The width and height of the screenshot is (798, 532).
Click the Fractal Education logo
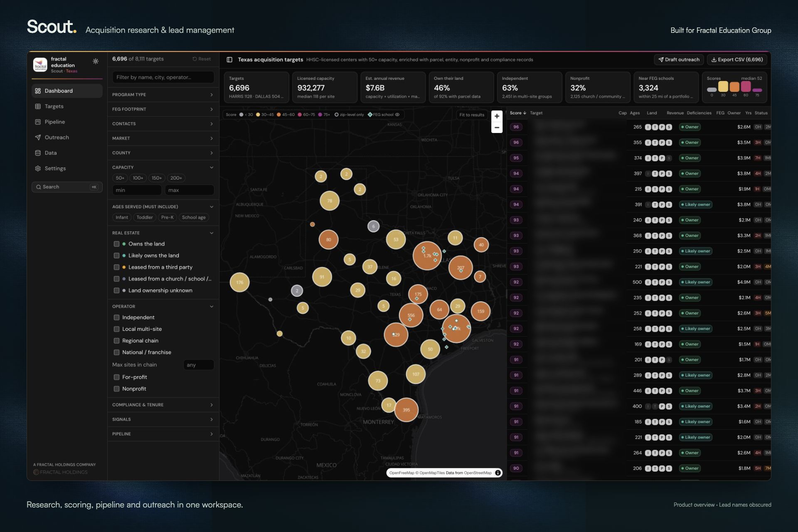(40, 65)
